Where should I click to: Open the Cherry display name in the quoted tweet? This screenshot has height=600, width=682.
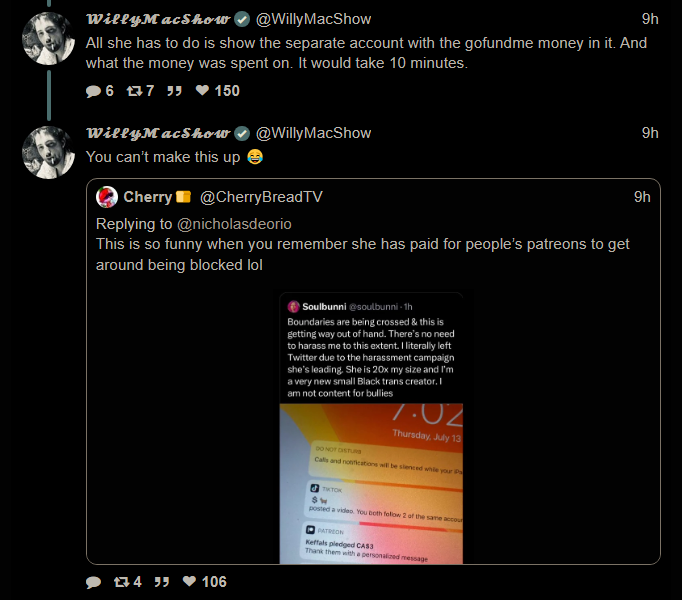click(147, 197)
